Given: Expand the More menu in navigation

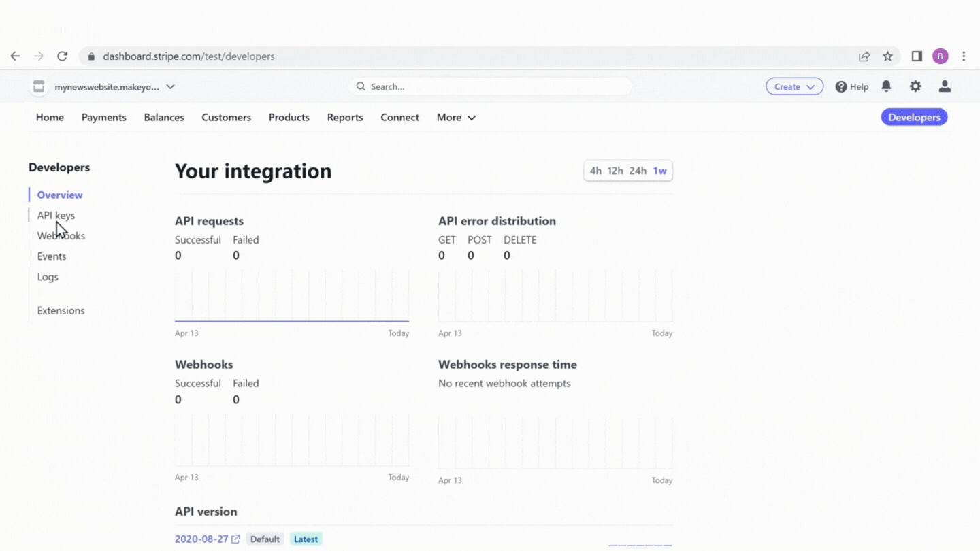Looking at the screenshot, I should tap(456, 118).
